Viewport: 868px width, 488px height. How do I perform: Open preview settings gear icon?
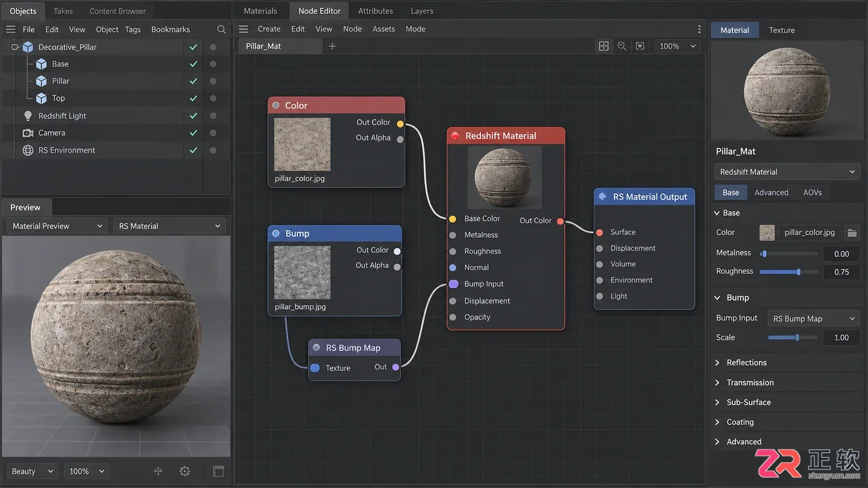click(185, 471)
